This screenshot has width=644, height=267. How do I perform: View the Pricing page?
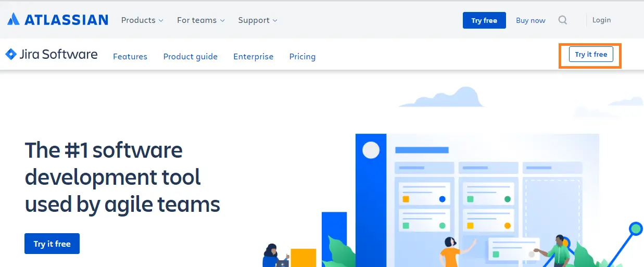[302, 56]
